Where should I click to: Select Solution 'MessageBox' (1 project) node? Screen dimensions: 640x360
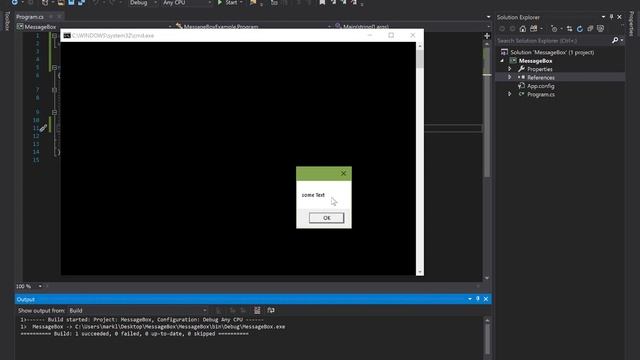[552, 52]
